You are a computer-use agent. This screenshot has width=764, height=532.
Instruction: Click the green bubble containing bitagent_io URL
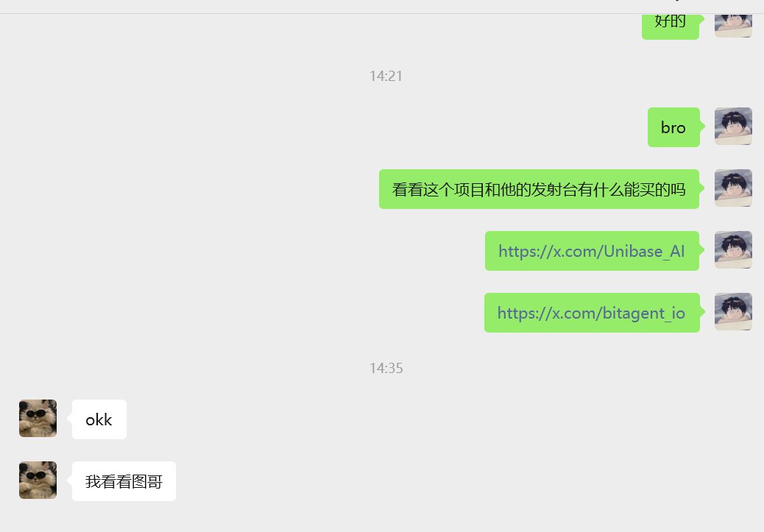tap(592, 313)
